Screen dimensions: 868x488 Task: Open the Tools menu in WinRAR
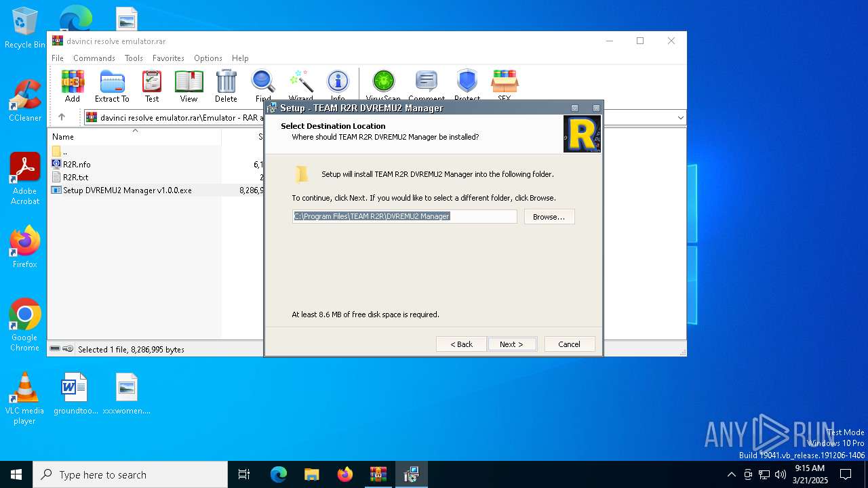(134, 58)
